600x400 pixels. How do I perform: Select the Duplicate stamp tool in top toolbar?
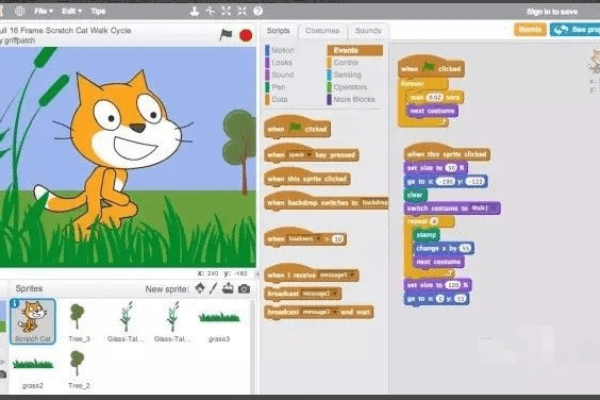click(194, 11)
